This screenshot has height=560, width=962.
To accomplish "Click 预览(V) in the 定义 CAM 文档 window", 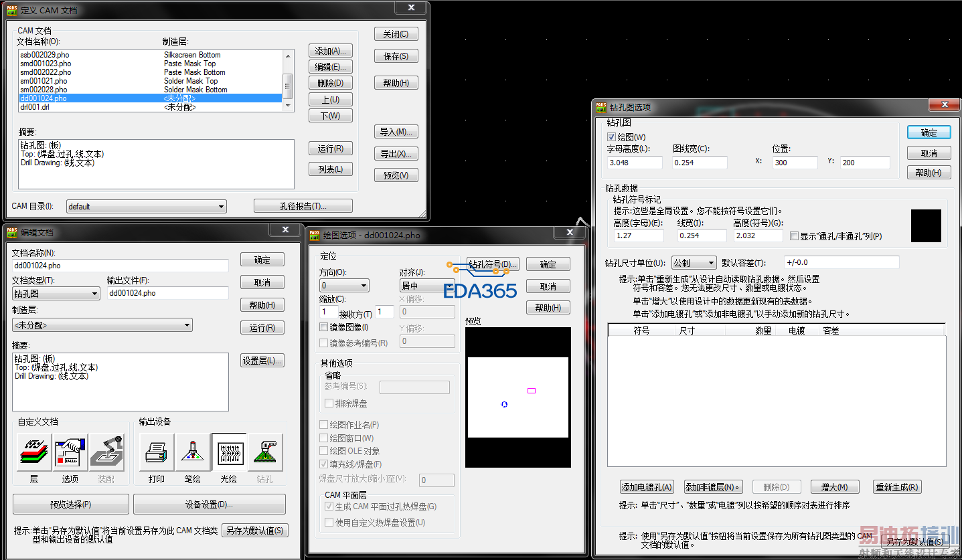I will tap(396, 175).
